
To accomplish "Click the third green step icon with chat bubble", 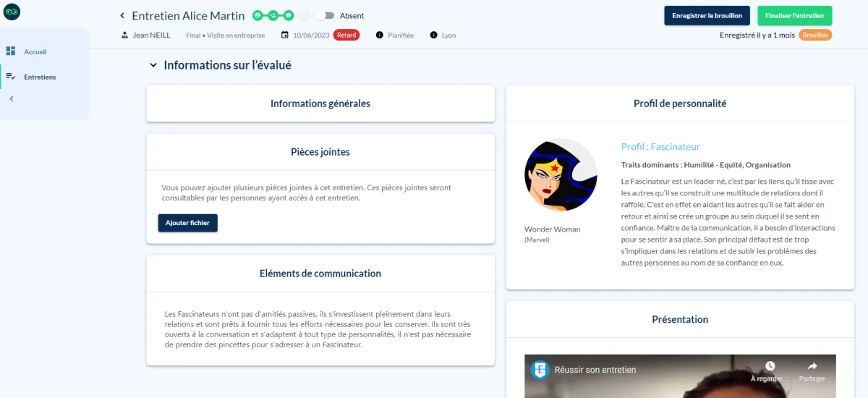I will click(289, 15).
